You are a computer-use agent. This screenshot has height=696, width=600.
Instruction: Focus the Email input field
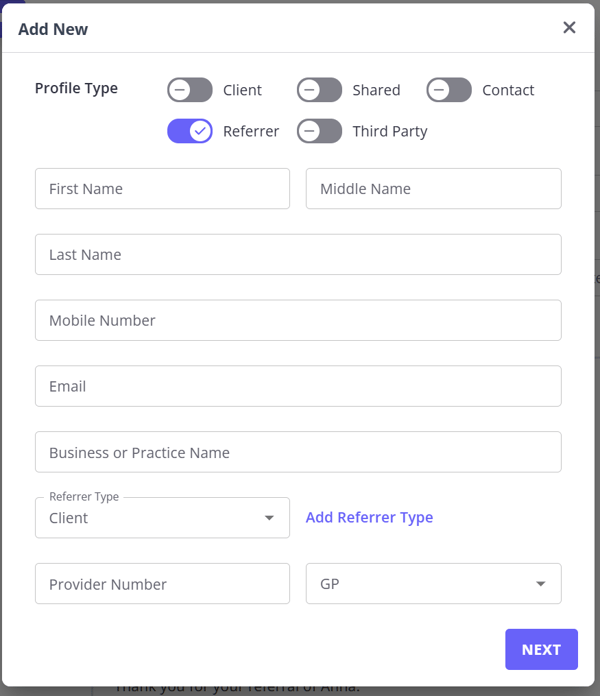pos(298,387)
